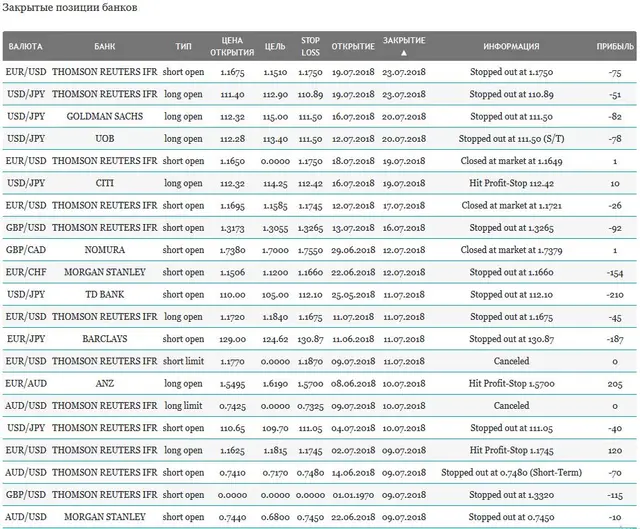The height and width of the screenshot is (529, 640).
Task: Click NOMURA bank cell
Action: point(104,250)
